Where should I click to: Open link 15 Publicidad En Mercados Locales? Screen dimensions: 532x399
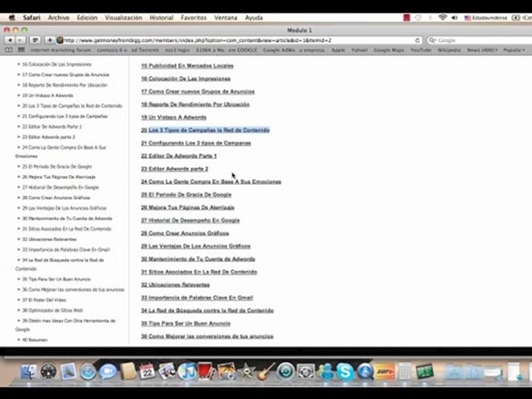187,66
